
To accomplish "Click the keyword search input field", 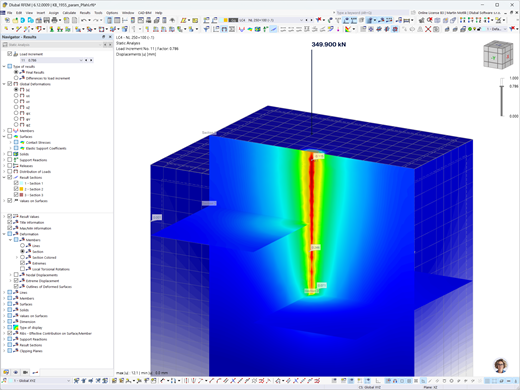I will point(371,13).
